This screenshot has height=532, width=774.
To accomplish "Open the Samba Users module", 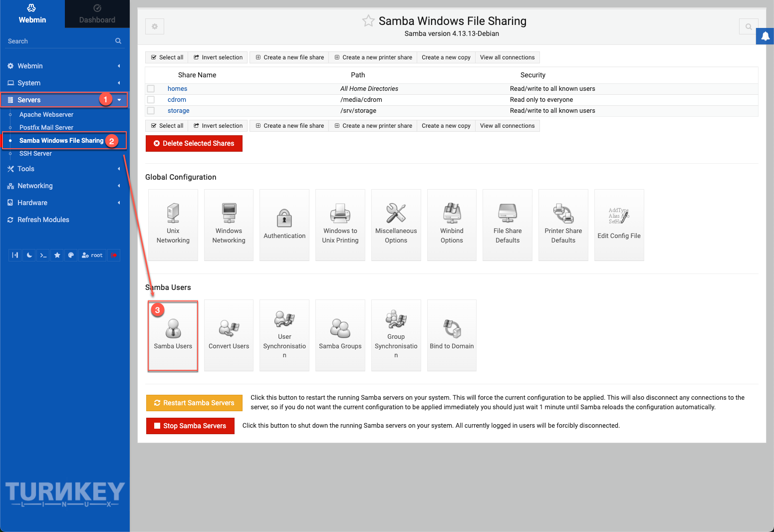I will point(173,335).
